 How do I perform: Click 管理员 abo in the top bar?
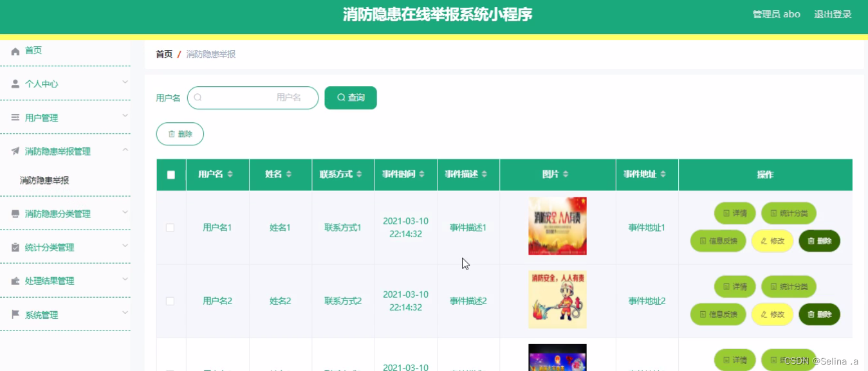(777, 14)
